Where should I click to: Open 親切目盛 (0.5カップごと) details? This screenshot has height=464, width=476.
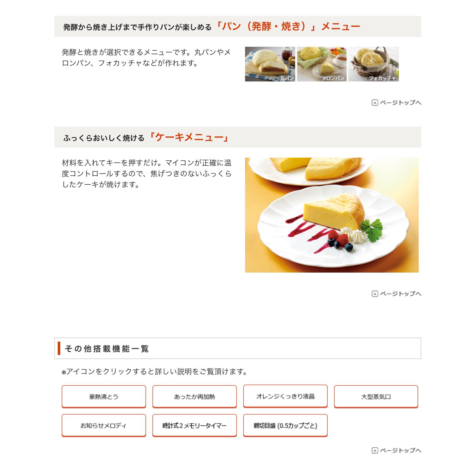click(x=285, y=425)
